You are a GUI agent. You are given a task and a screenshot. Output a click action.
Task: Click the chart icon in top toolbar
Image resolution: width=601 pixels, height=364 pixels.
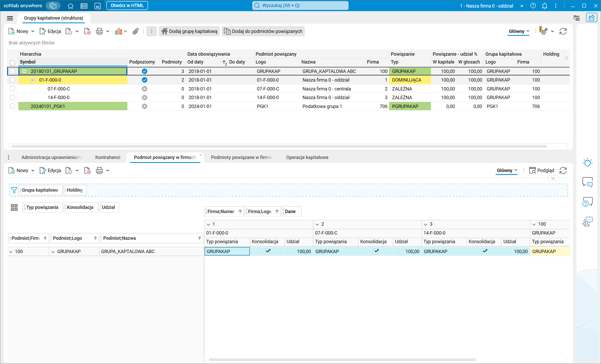(x=119, y=31)
